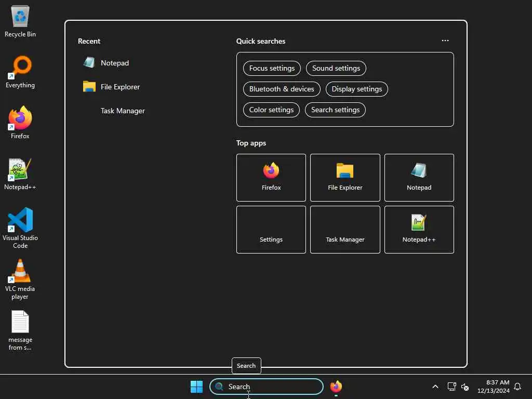Select Visual Studio Code desktop shortcut

[20, 228]
